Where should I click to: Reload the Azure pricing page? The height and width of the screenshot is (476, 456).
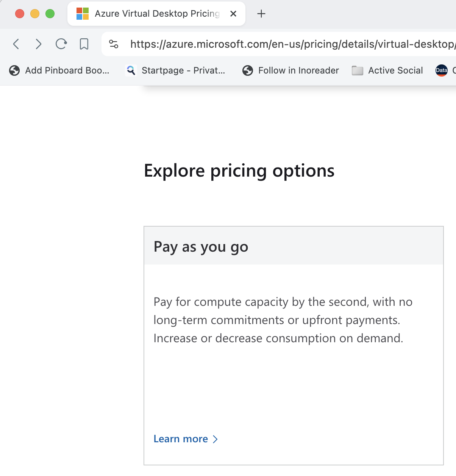[x=61, y=44]
